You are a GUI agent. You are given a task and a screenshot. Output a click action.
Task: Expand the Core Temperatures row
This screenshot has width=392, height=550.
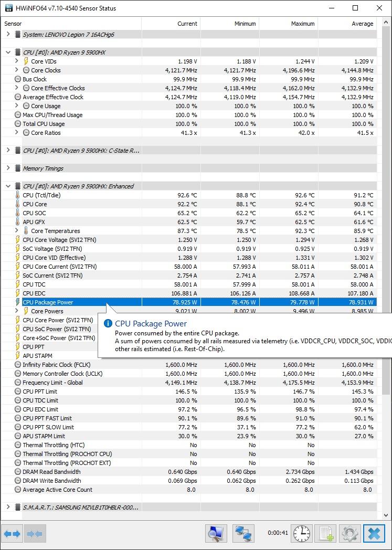(17, 231)
